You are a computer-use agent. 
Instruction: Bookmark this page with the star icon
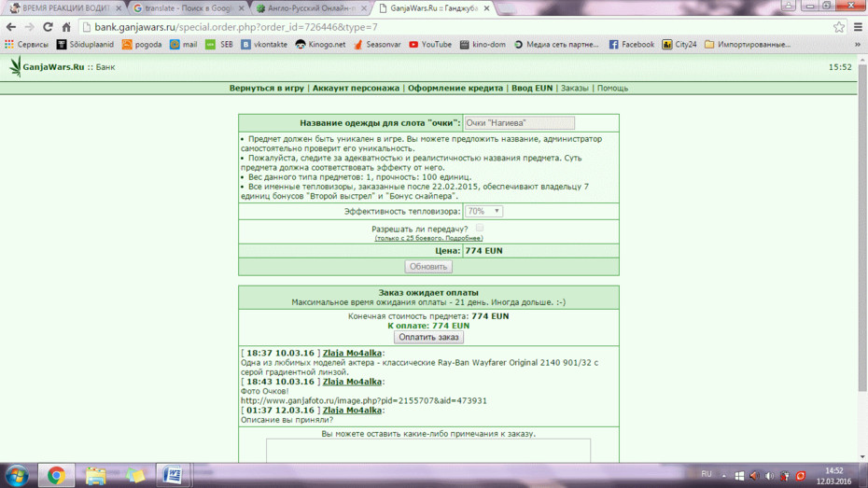(839, 26)
